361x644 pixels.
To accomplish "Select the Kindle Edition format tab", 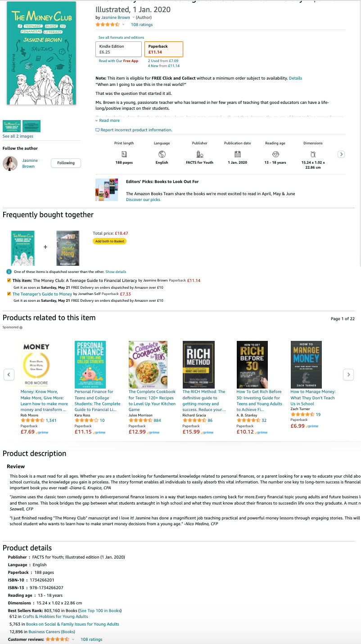I will (x=119, y=49).
